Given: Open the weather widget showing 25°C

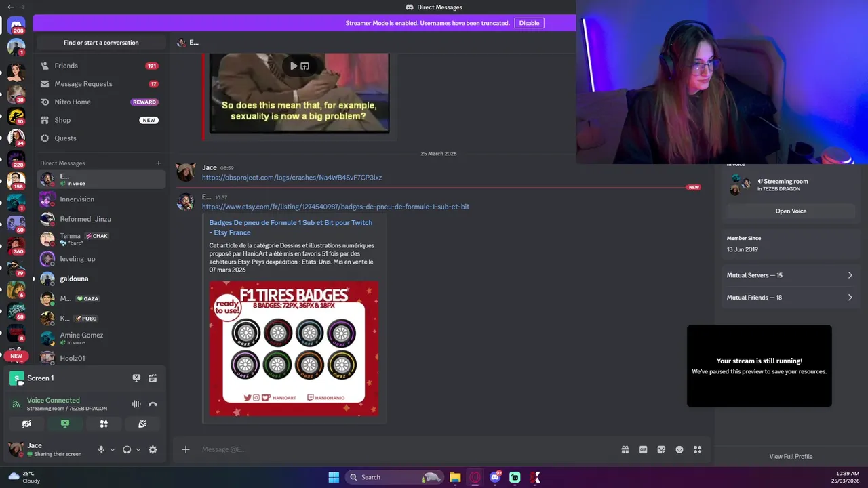Looking at the screenshot, I should [24, 477].
